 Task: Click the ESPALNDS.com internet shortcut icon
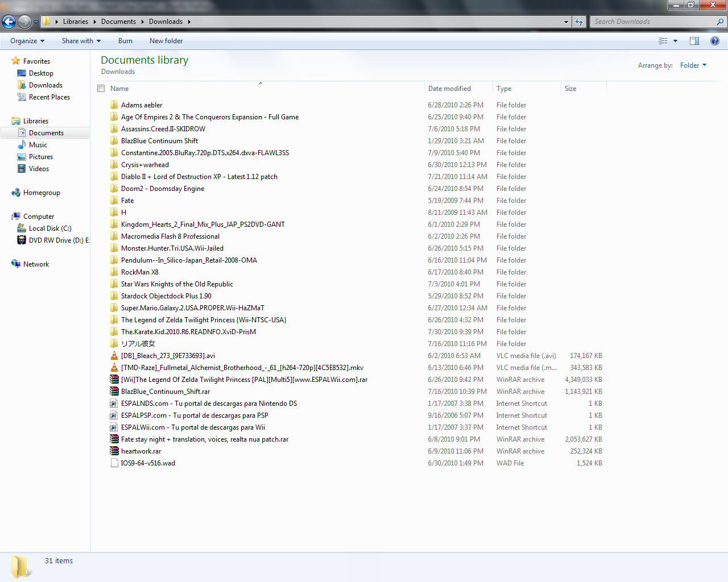click(114, 404)
